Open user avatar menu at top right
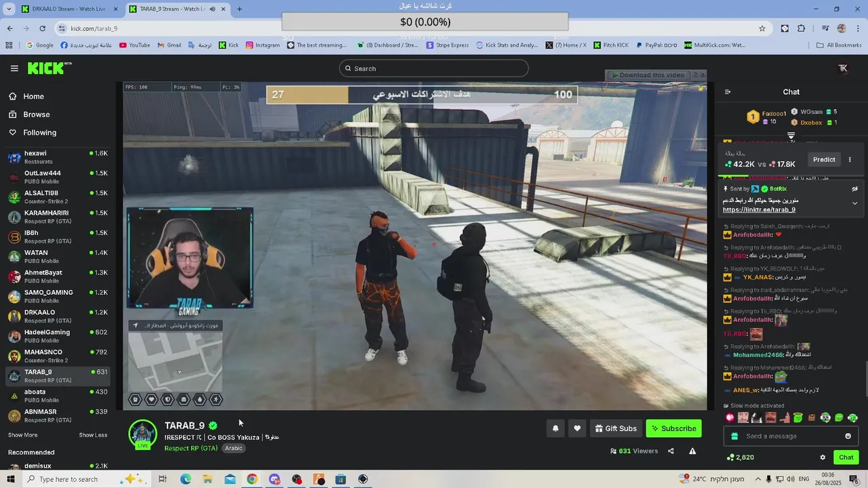This screenshot has height=488, width=868. point(843,68)
